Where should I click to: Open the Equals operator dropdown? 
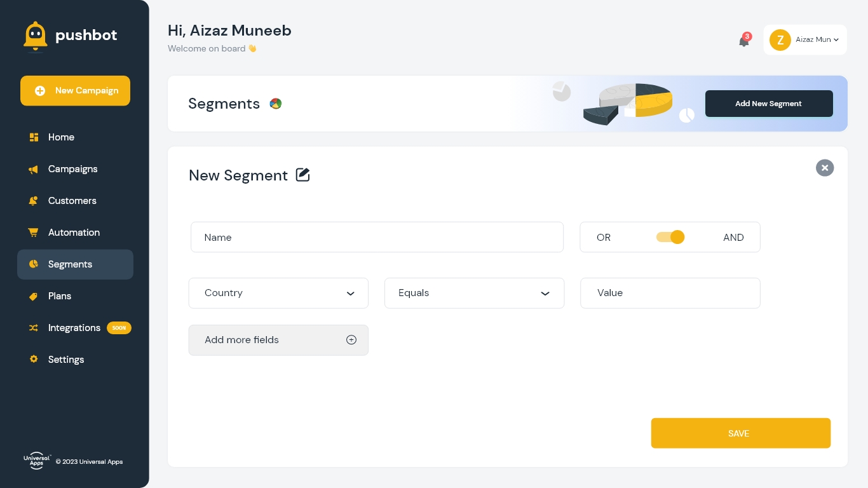(475, 293)
